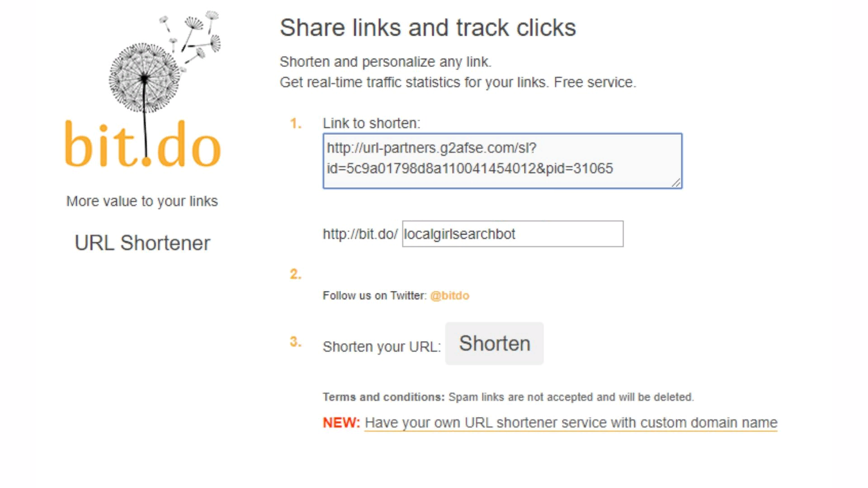This screenshot has height=488, width=868.
Task: Click the orange step number 3
Action: (296, 342)
